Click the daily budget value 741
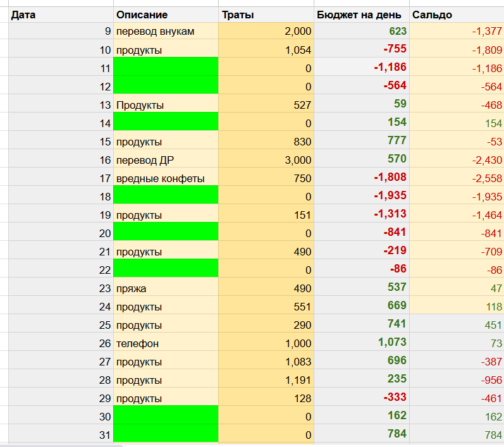The height and width of the screenshot is (447, 504). click(362, 324)
